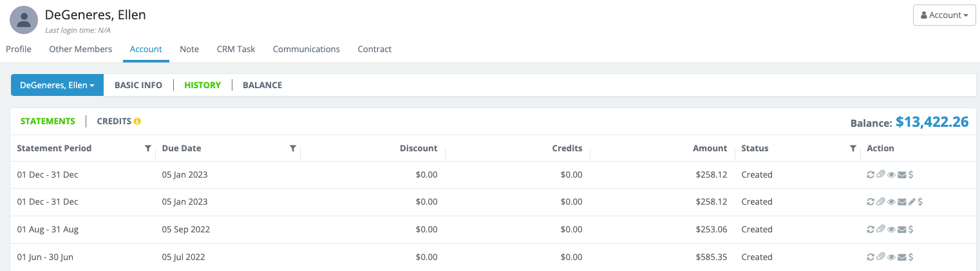Open the Due Date column filter
The width and height of the screenshot is (980, 271).
(293, 149)
